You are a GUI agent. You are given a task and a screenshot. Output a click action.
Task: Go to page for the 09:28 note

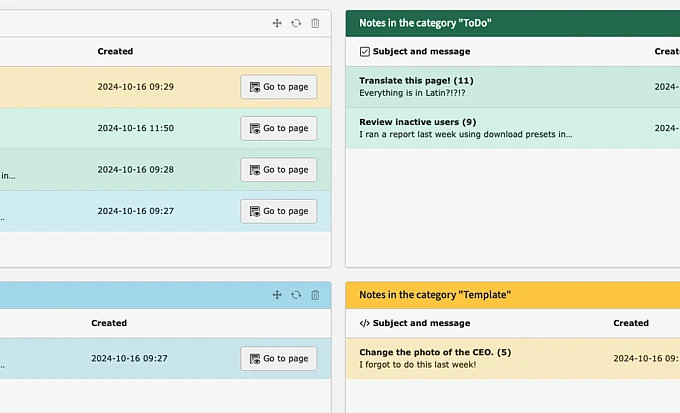coord(278,170)
